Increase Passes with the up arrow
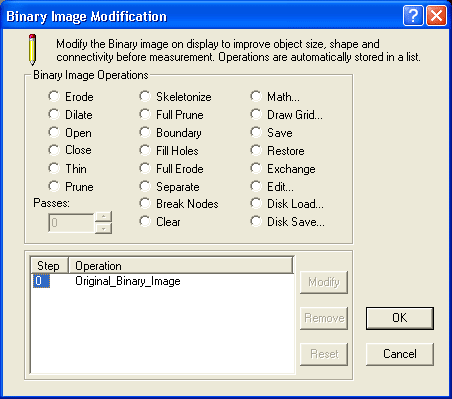This screenshot has height=399, width=452. pyautogui.click(x=104, y=217)
